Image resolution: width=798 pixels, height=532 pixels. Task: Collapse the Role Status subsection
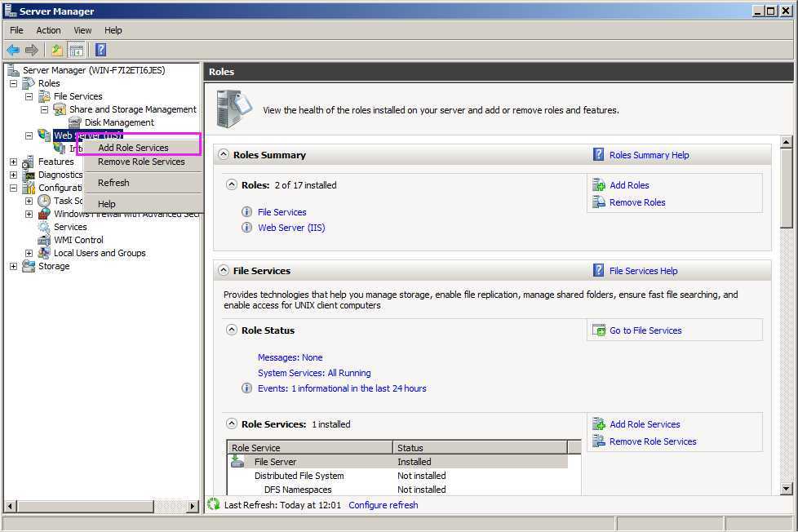tap(232, 330)
